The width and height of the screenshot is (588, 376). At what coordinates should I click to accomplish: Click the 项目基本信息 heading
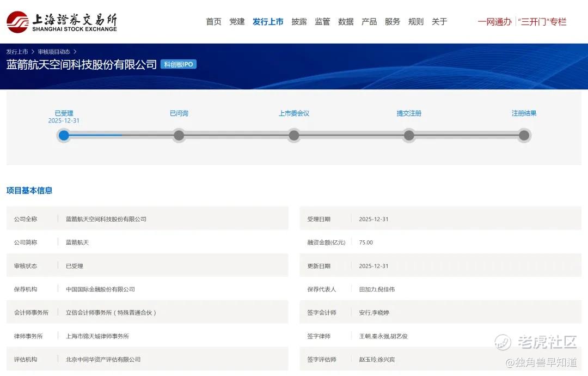click(29, 191)
